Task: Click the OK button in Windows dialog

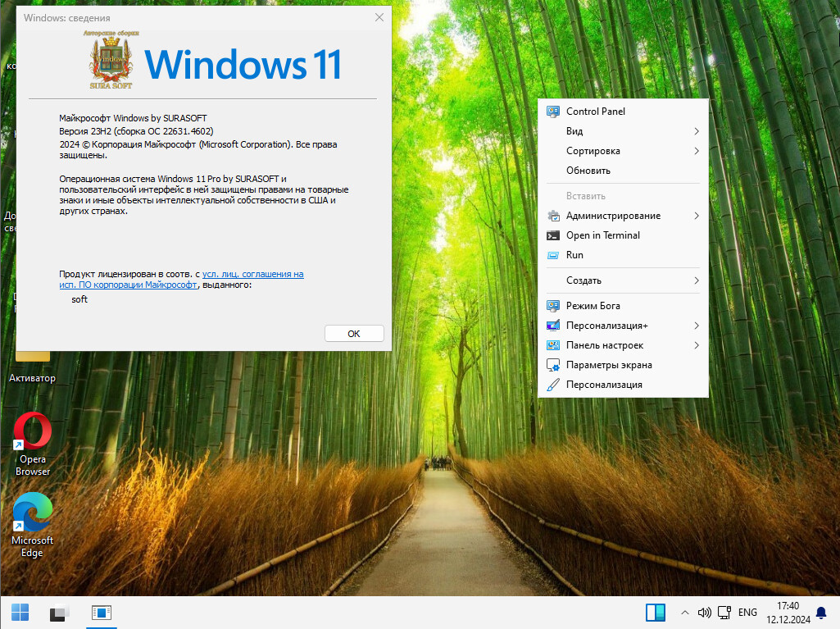Action: (x=354, y=334)
